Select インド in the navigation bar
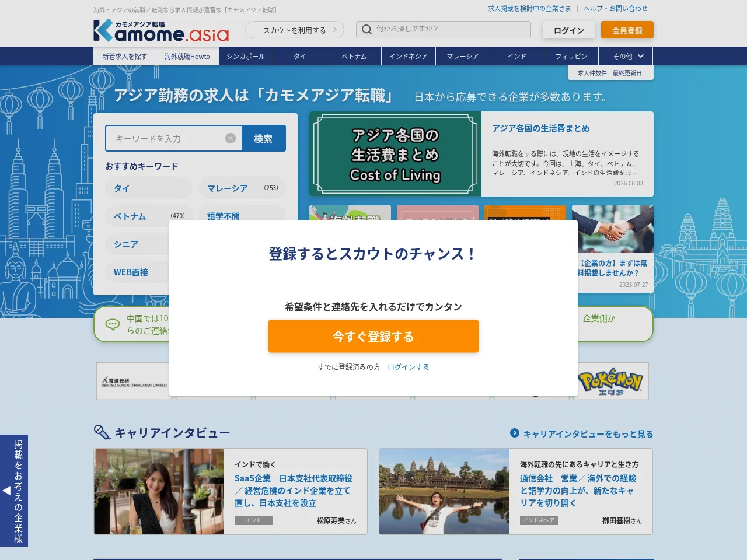This screenshot has height=560, width=747. click(x=517, y=56)
